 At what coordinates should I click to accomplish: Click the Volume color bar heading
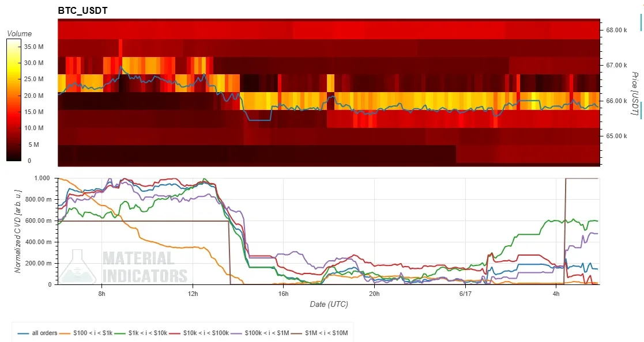pos(19,33)
